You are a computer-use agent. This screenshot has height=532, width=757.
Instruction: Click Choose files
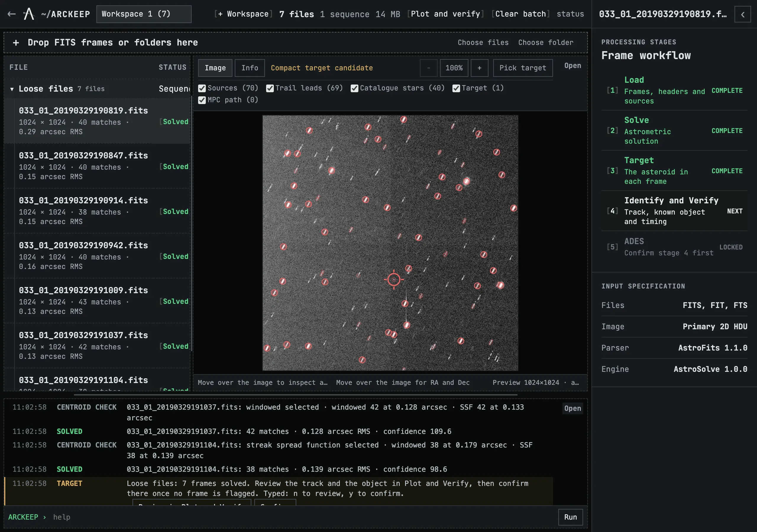coord(483,43)
